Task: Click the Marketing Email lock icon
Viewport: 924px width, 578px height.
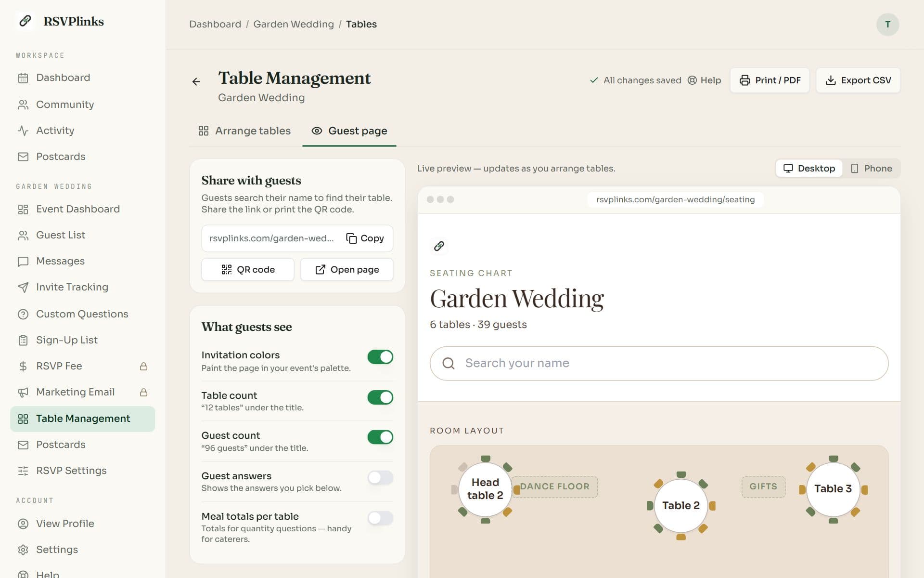Action: click(x=143, y=392)
